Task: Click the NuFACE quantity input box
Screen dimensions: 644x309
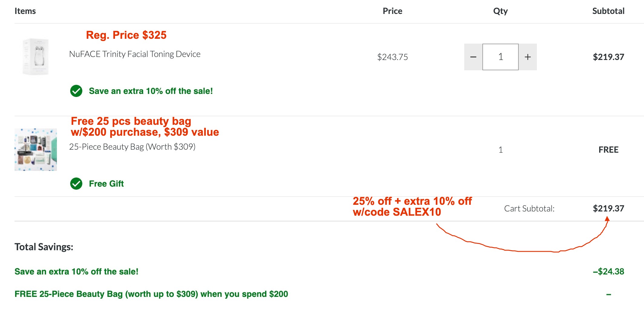Action: coord(501,57)
